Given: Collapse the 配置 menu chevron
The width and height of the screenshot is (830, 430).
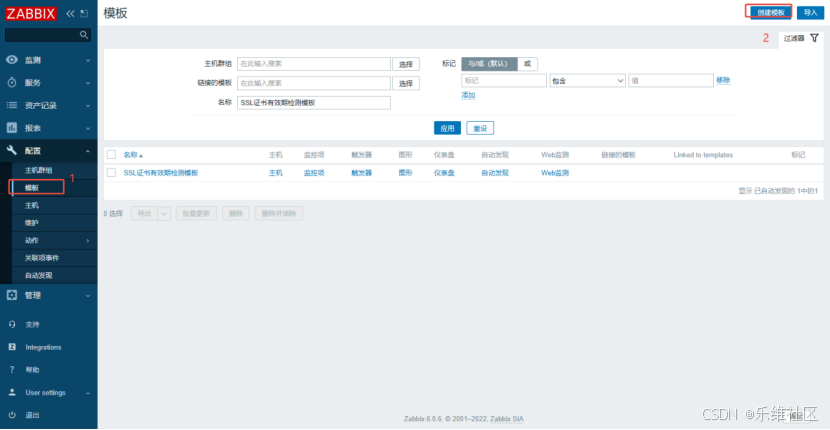Looking at the screenshot, I should 88,151.
